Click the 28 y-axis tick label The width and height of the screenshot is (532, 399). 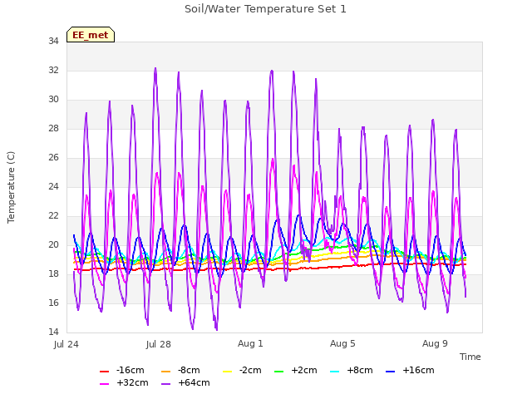53,128
